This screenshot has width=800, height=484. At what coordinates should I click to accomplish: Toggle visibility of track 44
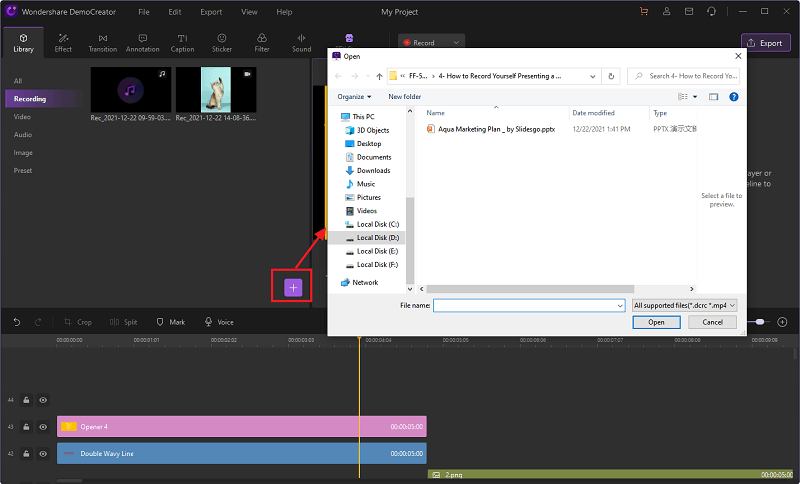point(43,400)
